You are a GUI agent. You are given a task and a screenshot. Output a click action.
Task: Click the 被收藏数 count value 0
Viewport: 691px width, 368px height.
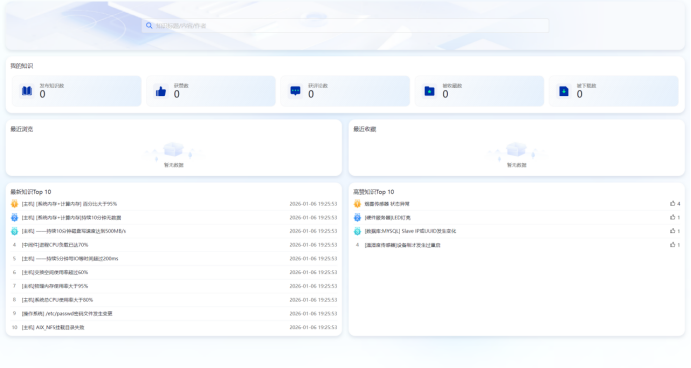click(446, 94)
